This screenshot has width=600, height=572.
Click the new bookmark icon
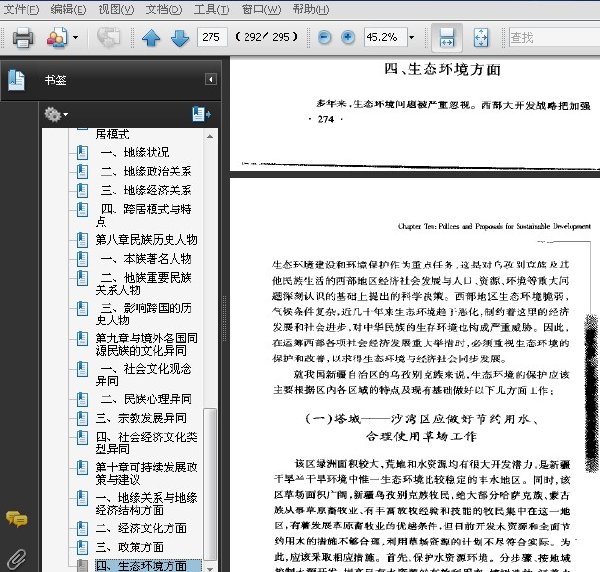click(x=201, y=114)
